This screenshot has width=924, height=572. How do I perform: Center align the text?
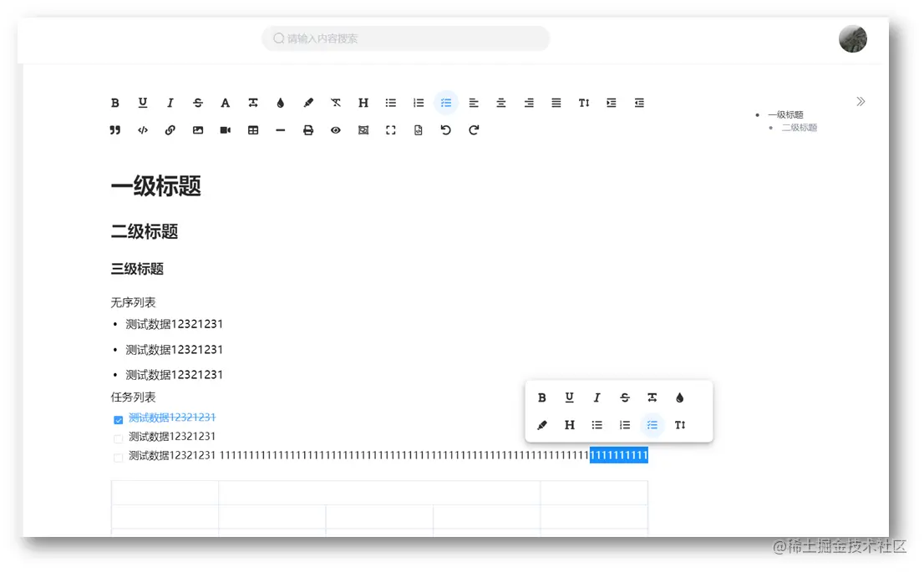(x=501, y=103)
